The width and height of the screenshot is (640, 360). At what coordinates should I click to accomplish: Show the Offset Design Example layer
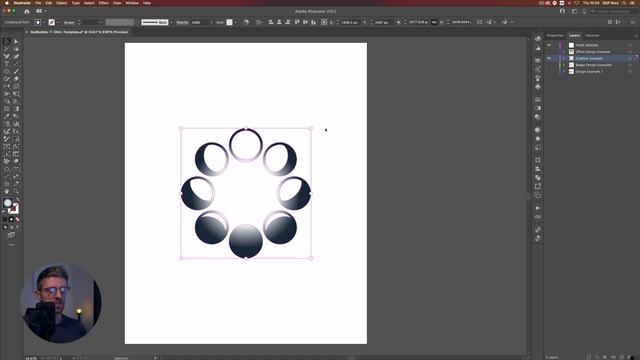(549, 52)
